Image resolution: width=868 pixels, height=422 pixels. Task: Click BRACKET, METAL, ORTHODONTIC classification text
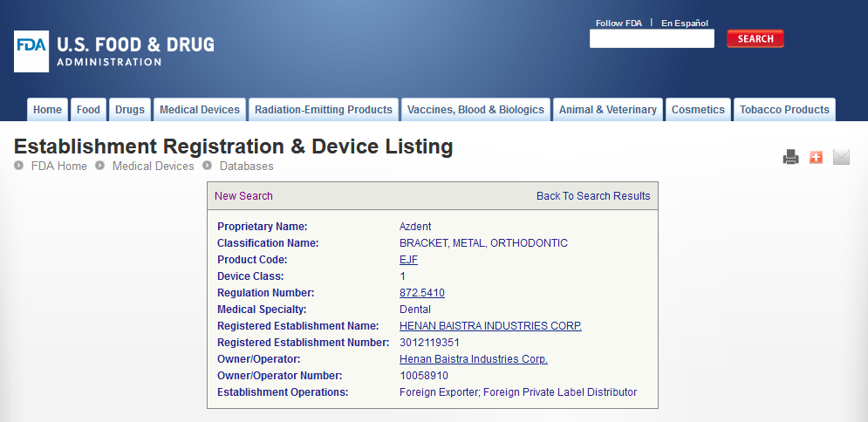point(483,242)
